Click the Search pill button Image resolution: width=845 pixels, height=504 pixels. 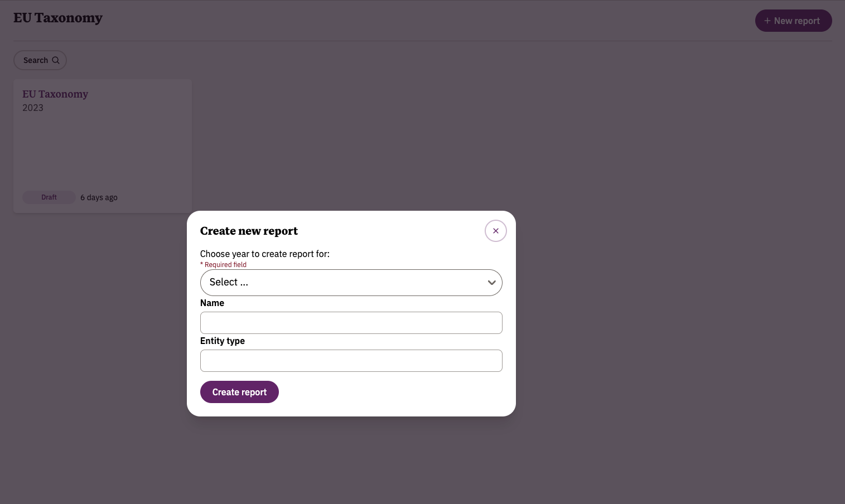click(40, 60)
